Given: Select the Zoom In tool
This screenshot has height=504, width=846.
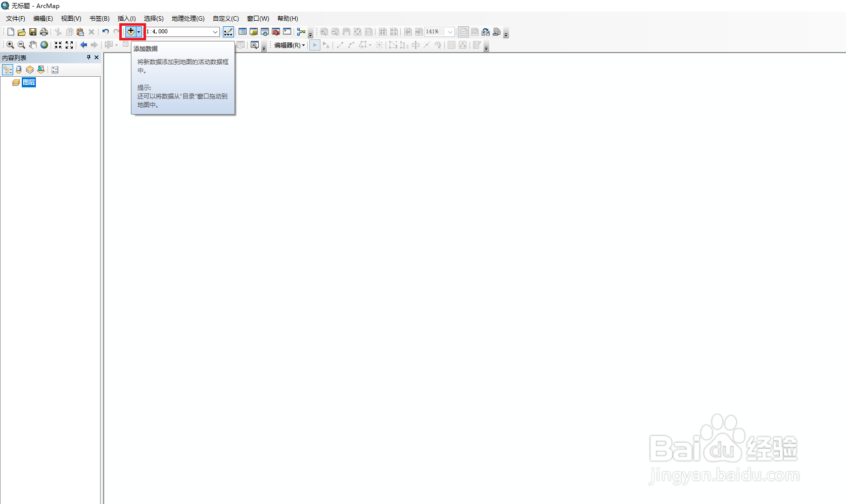Looking at the screenshot, I should coord(10,45).
